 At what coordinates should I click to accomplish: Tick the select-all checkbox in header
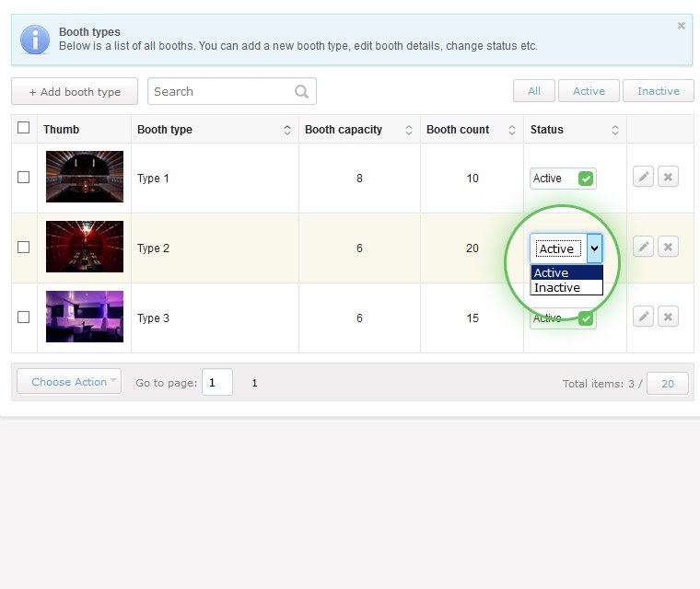point(24,128)
